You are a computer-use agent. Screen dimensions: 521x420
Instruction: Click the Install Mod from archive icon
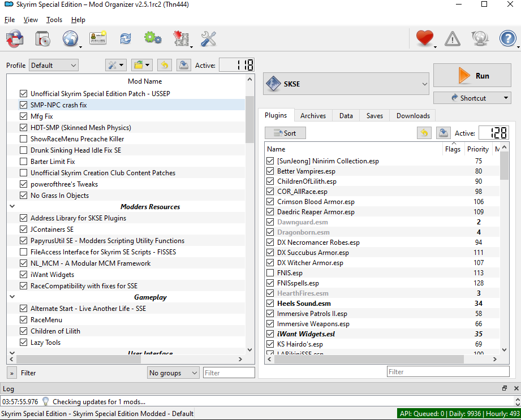pyautogui.click(x=44, y=38)
